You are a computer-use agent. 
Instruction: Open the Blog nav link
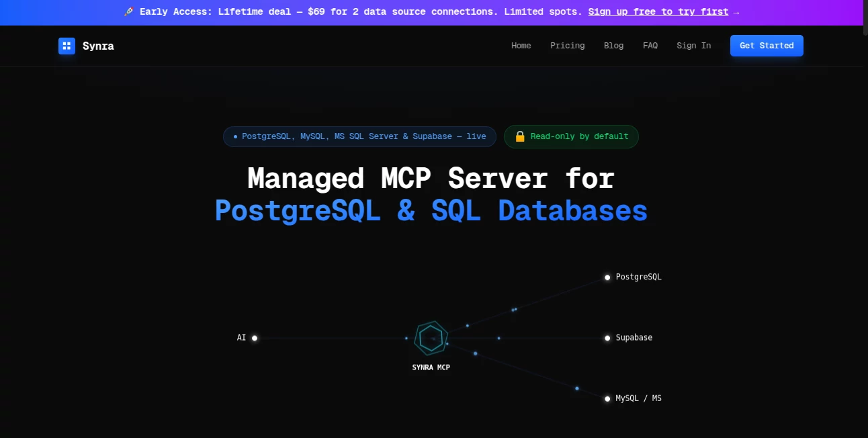tap(613, 46)
